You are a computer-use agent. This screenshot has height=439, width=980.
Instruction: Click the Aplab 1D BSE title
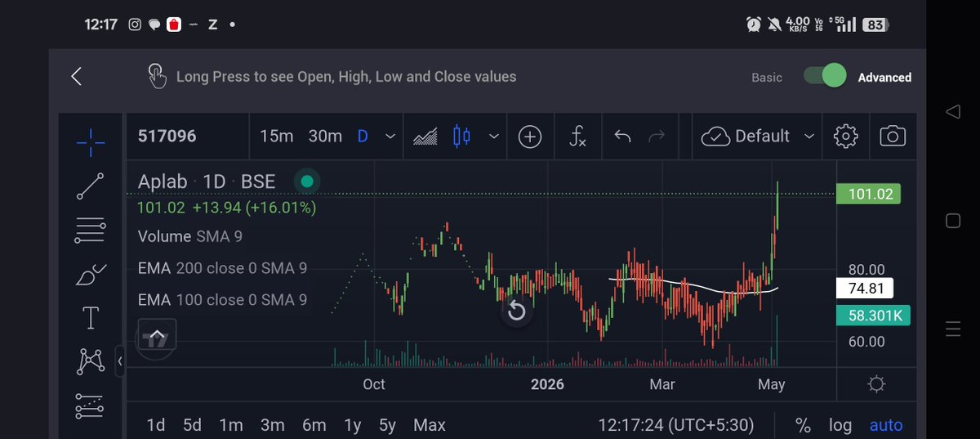(x=207, y=181)
